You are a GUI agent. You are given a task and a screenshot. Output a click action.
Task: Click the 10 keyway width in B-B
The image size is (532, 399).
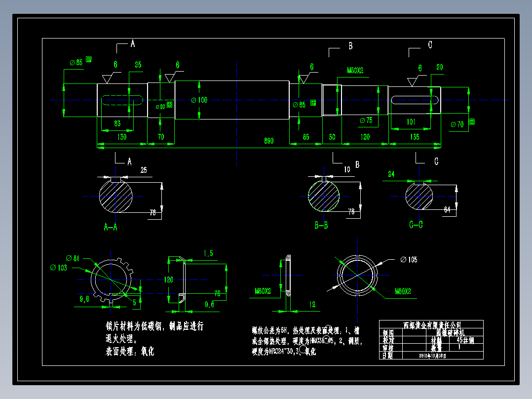(x=347, y=169)
